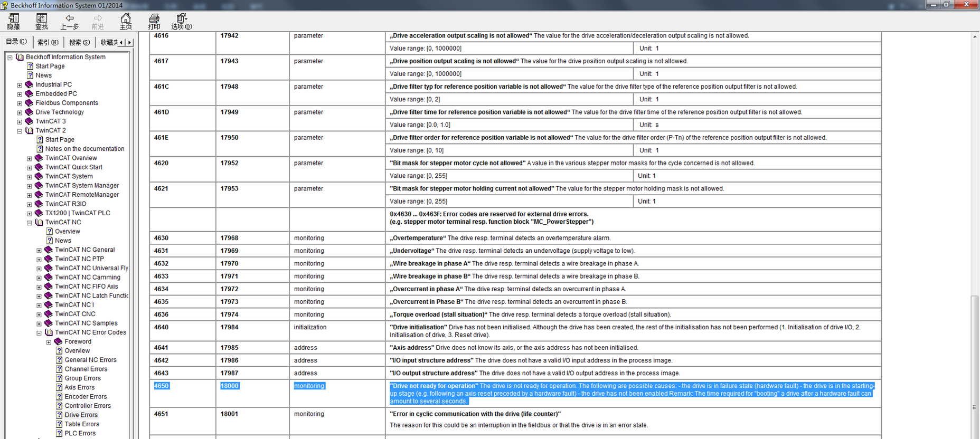Click the TwinCAT NC Camming book icon
Image resolution: width=980 pixels, height=439 pixels.
tap(49, 277)
